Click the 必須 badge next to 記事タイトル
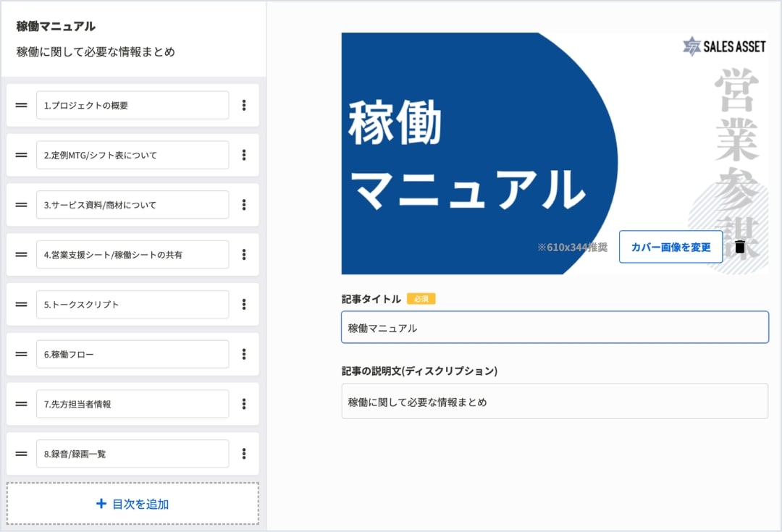The width and height of the screenshot is (782, 532). coord(420,298)
